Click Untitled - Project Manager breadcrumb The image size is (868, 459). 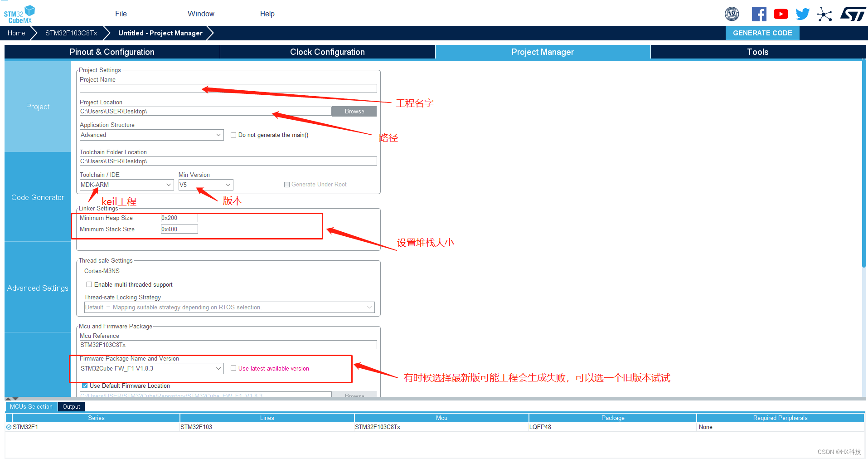pyautogui.click(x=160, y=33)
